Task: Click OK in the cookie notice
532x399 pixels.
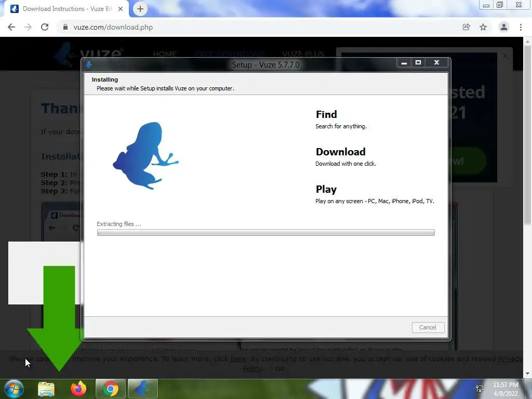Action: click(280, 368)
